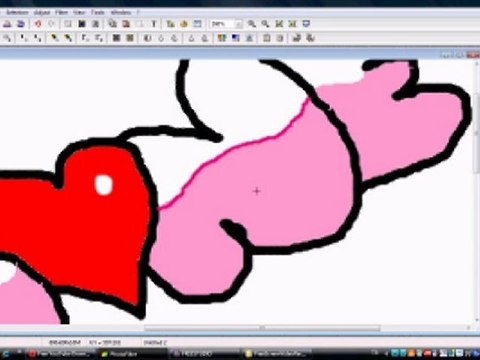Screen dimensions: 480x360
Task: Click the Original size zoom icon
Action: tap(279, 24)
